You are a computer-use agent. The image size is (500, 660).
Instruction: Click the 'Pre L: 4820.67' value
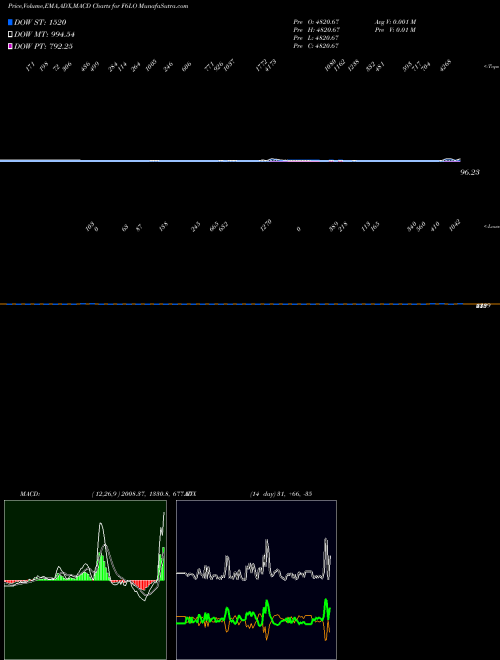[x=316, y=38]
